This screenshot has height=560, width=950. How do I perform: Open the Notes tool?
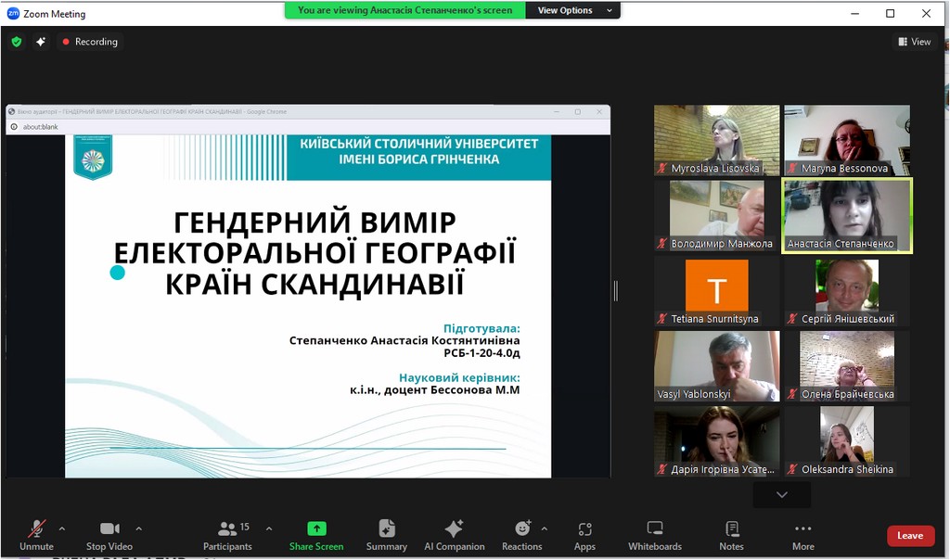[x=731, y=535]
